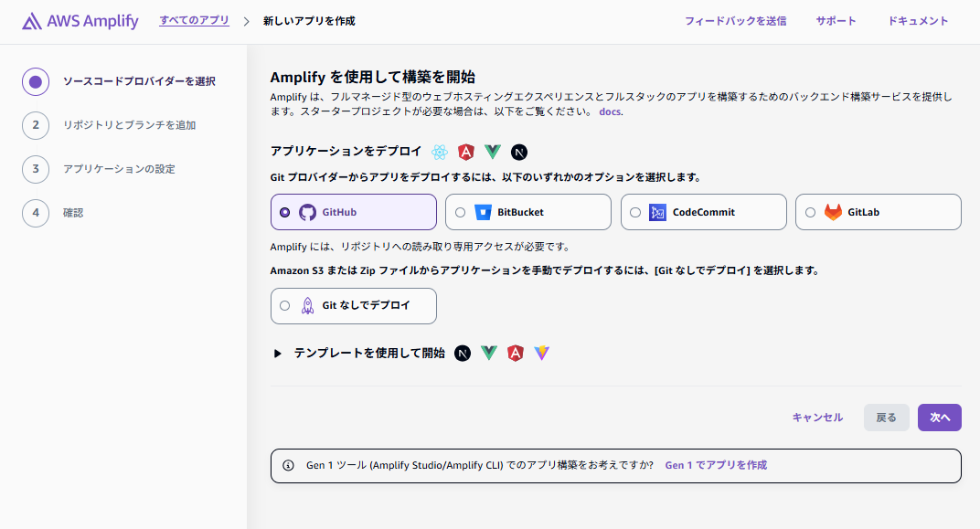Click the 次へ button
This screenshot has width=980, height=529.
click(940, 418)
